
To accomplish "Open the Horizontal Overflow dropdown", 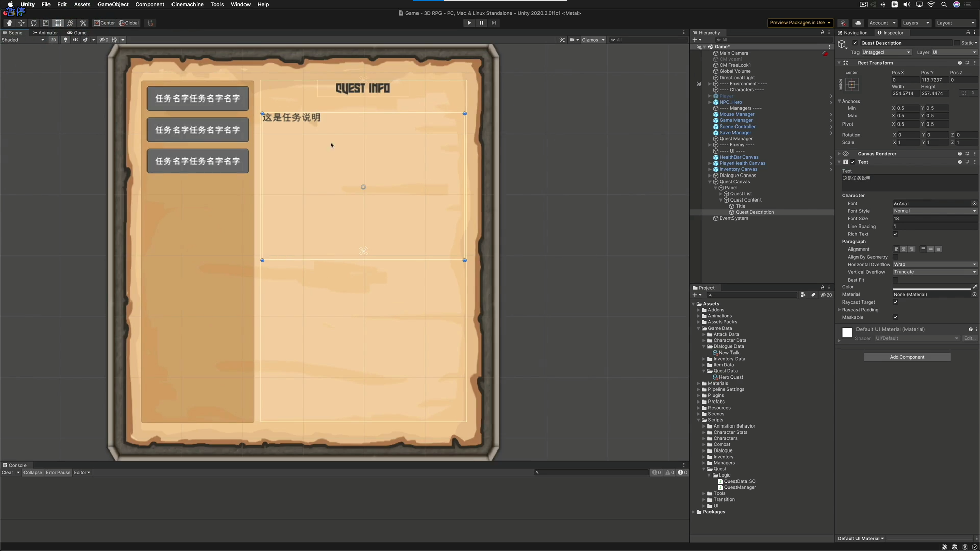I will click(x=935, y=265).
